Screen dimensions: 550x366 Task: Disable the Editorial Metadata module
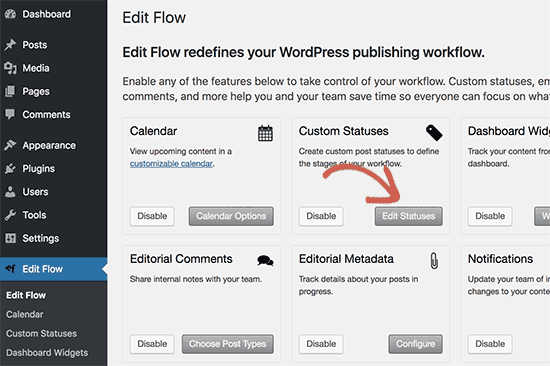(x=321, y=344)
